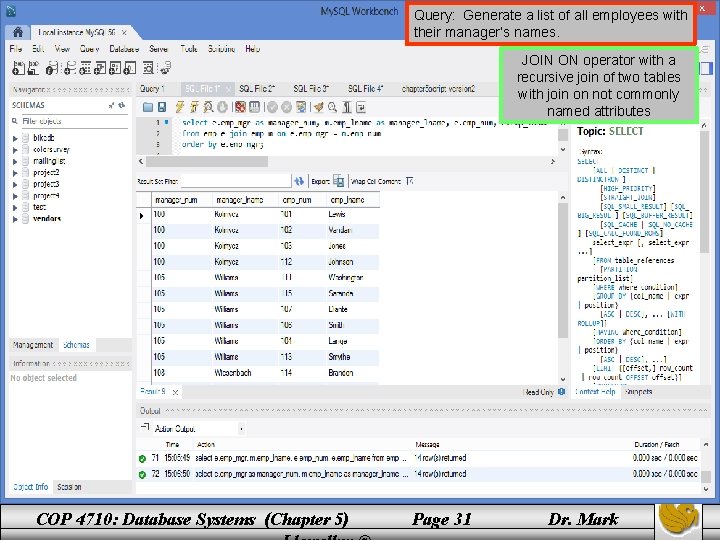Screen dimensions: 720x540
Task: Open the Home tab icon
Action: tap(17, 32)
